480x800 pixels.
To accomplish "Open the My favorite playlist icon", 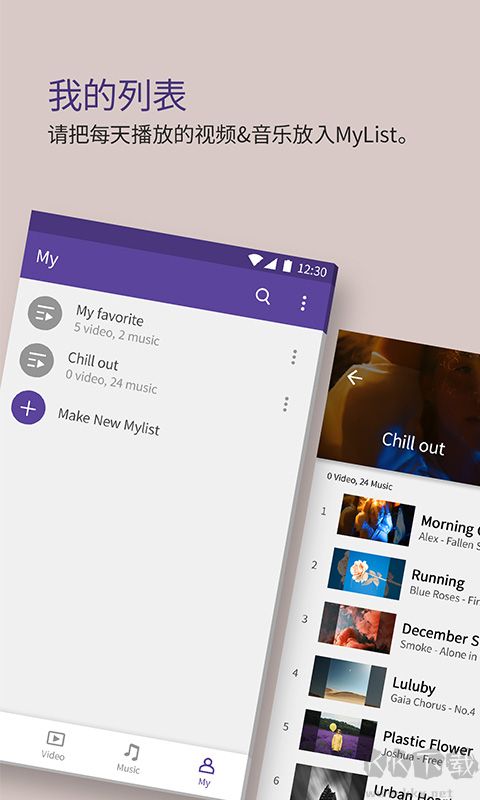I will (x=45, y=313).
